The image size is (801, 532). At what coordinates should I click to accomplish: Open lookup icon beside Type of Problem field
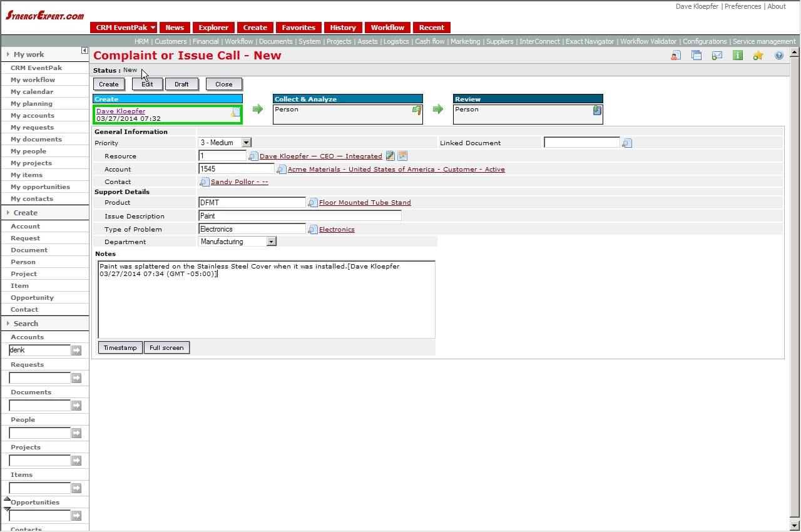tap(313, 230)
